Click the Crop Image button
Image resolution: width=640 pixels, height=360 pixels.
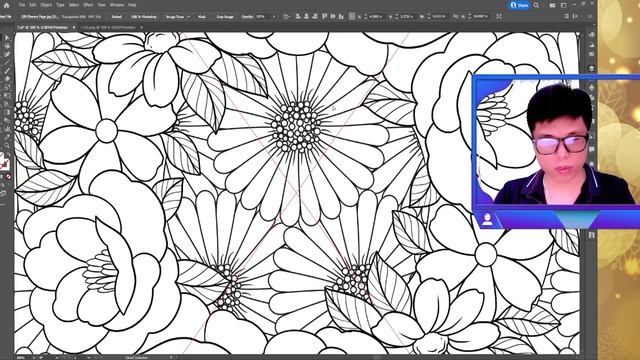tap(225, 17)
